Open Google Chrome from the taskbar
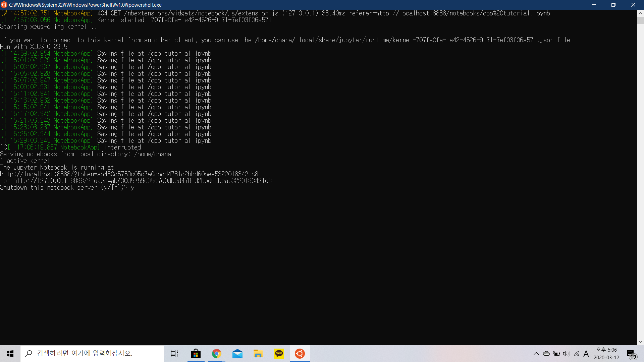This screenshot has height=362, width=644. 216,354
